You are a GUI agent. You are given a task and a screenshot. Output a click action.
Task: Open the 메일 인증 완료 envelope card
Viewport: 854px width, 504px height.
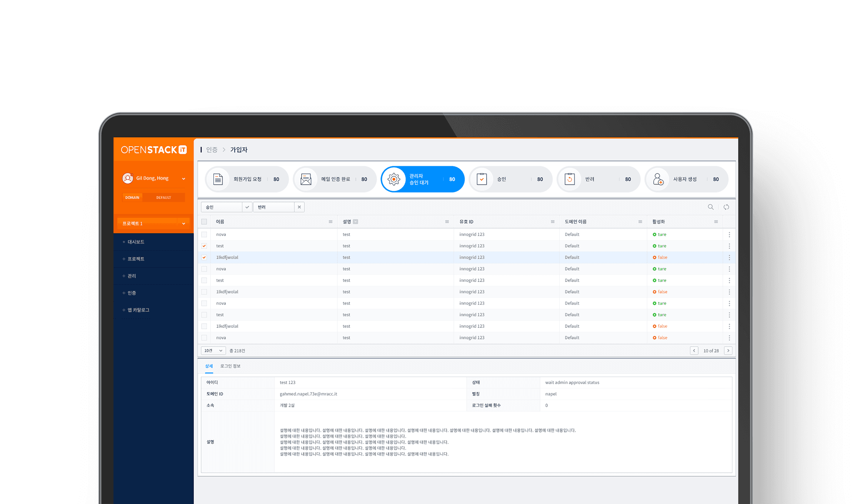(x=335, y=179)
